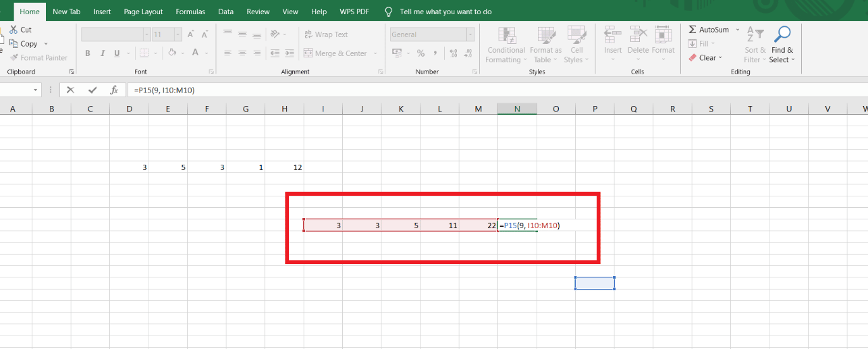868x349 pixels.
Task: Click Increase Decimal icon
Action: [x=453, y=53]
